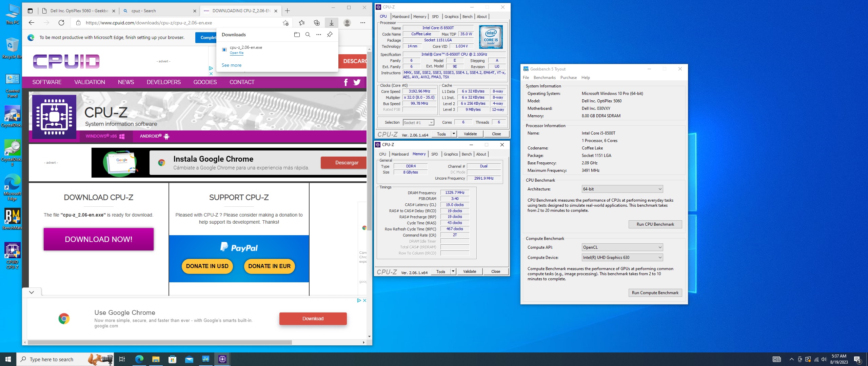Open File Explorer from the taskbar
Image resolution: width=868 pixels, height=366 pixels.
(x=156, y=359)
